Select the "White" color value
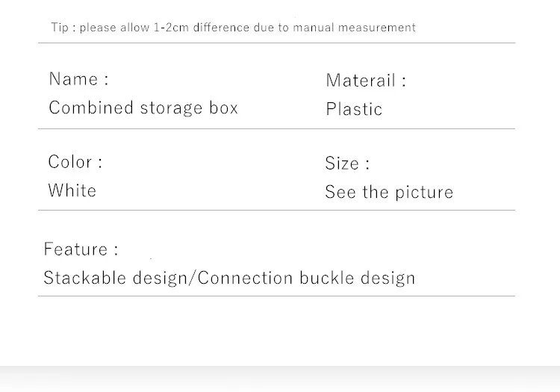The height and width of the screenshot is (392, 560). point(72,190)
